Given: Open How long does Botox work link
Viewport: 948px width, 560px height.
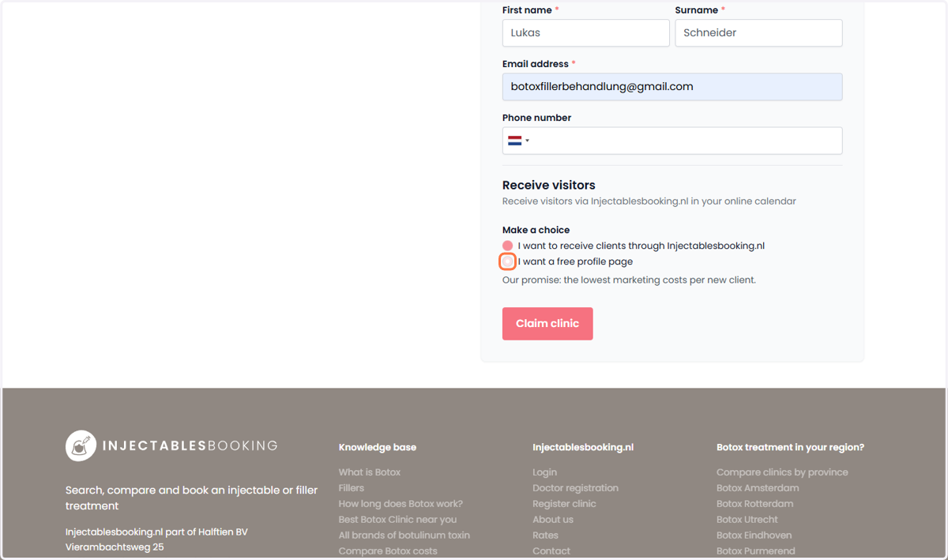Looking at the screenshot, I should click(401, 504).
